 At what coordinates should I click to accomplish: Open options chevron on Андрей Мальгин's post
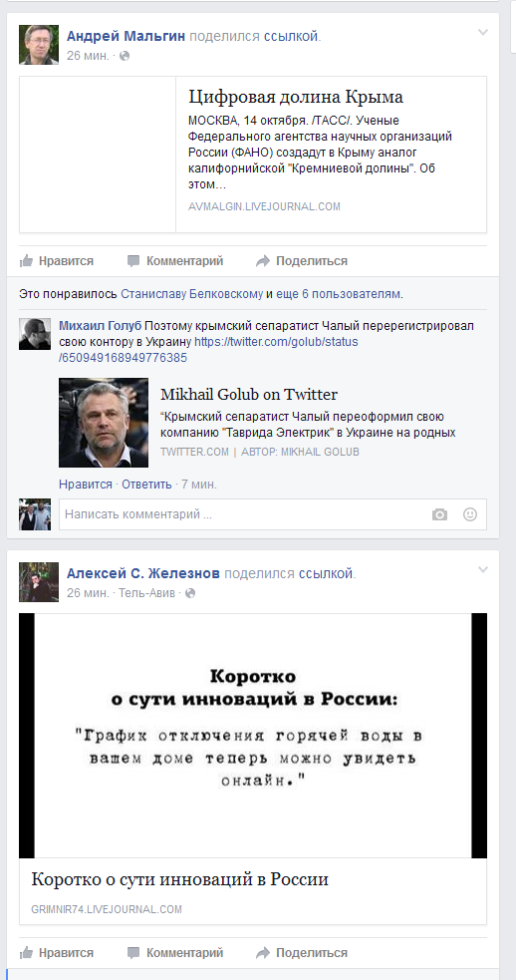pos(482,33)
